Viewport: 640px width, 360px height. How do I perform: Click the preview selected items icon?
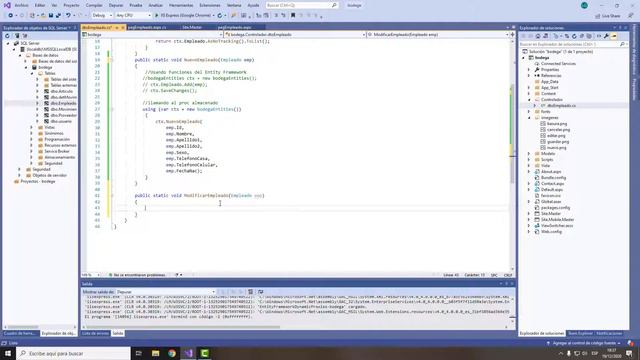coord(614,36)
